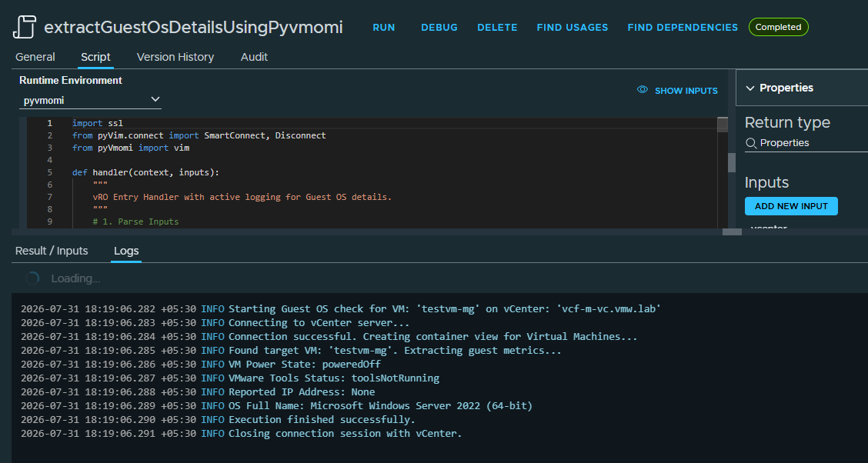868x463 pixels.
Task: Click the line 'from pyVmomi import vim'
Action: 131,148
